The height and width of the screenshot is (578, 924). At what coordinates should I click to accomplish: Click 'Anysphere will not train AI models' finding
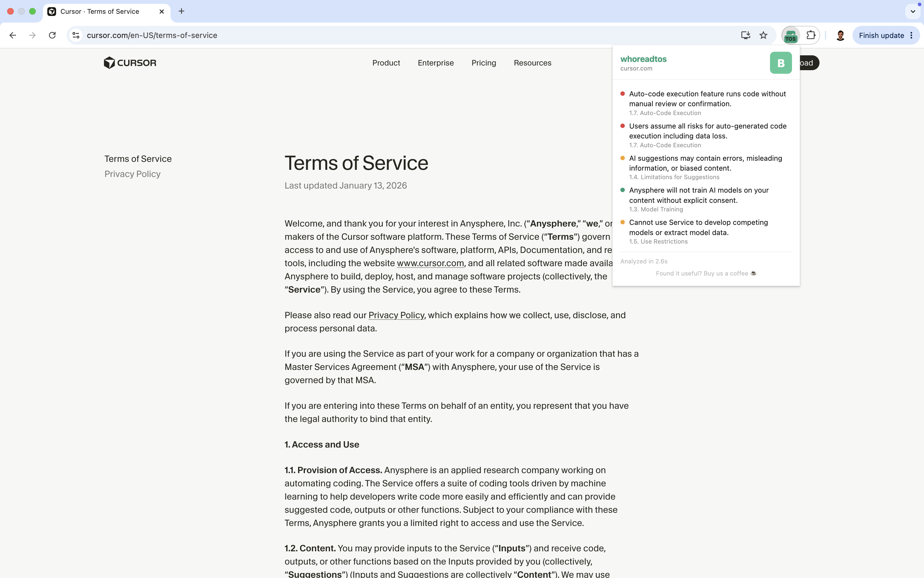tap(699, 195)
